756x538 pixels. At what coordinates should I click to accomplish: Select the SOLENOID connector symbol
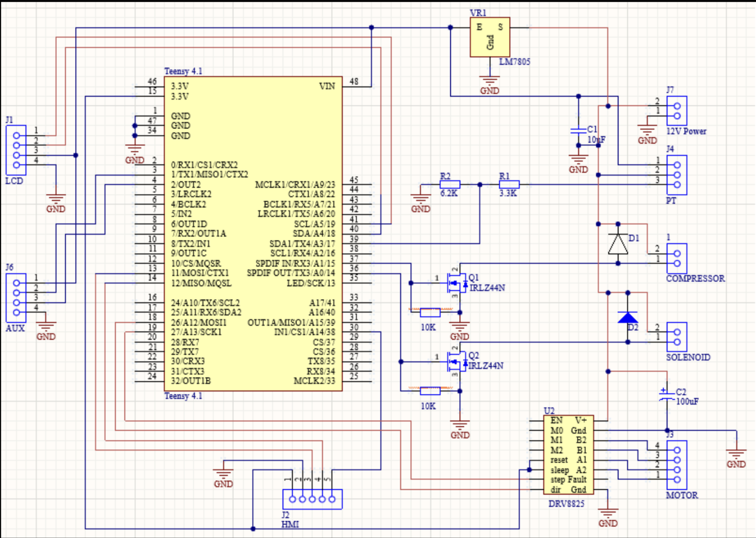(x=677, y=337)
